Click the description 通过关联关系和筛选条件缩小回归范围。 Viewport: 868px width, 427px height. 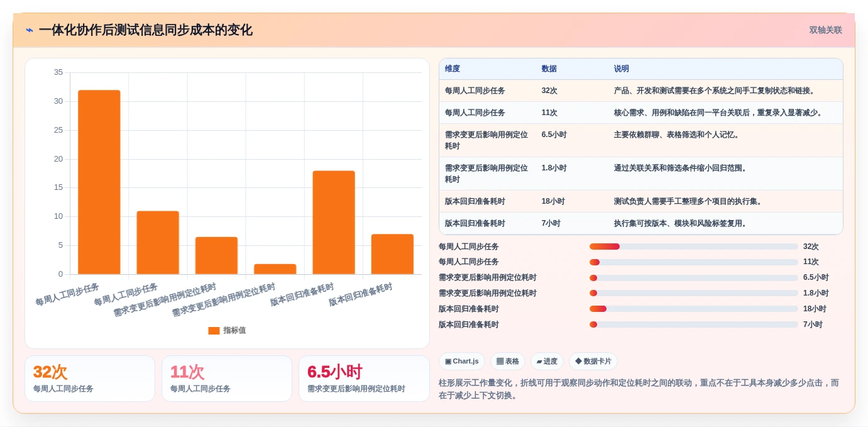682,168
